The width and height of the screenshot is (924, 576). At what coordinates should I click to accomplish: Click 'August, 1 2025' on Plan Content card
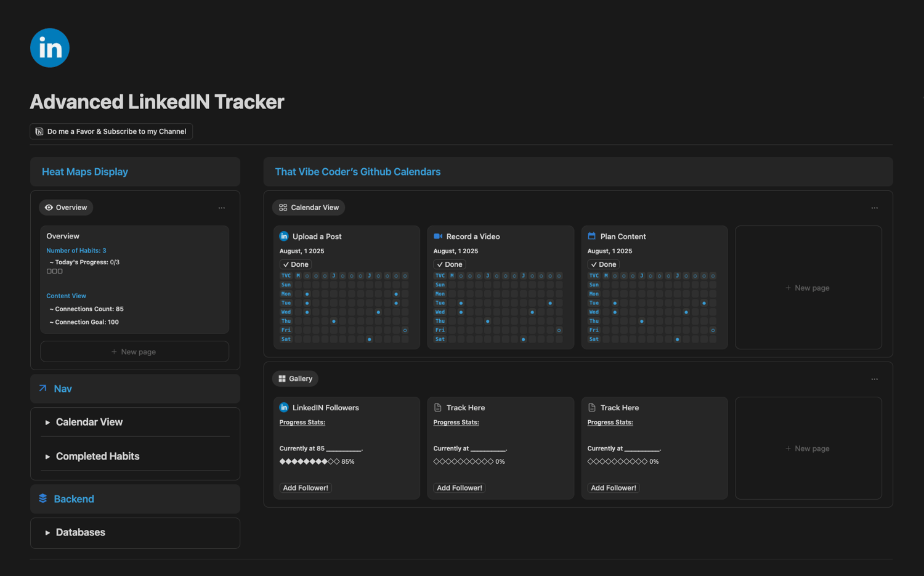pos(610,251)
